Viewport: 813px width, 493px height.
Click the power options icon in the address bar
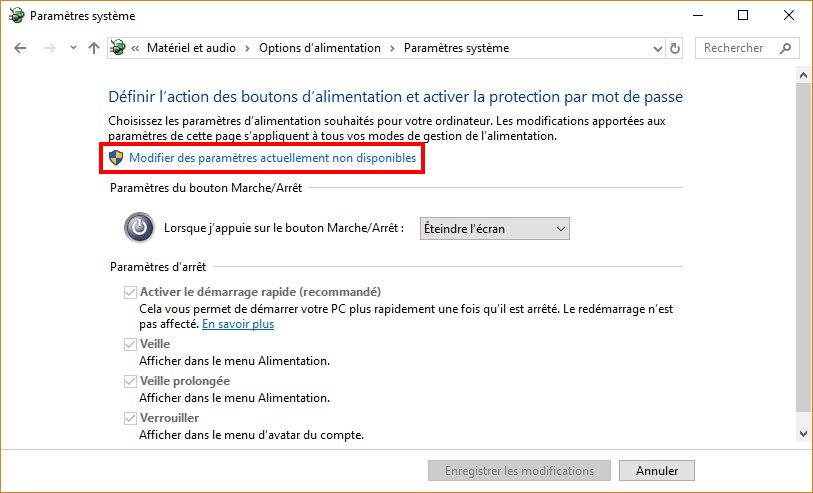click(119, 48)
